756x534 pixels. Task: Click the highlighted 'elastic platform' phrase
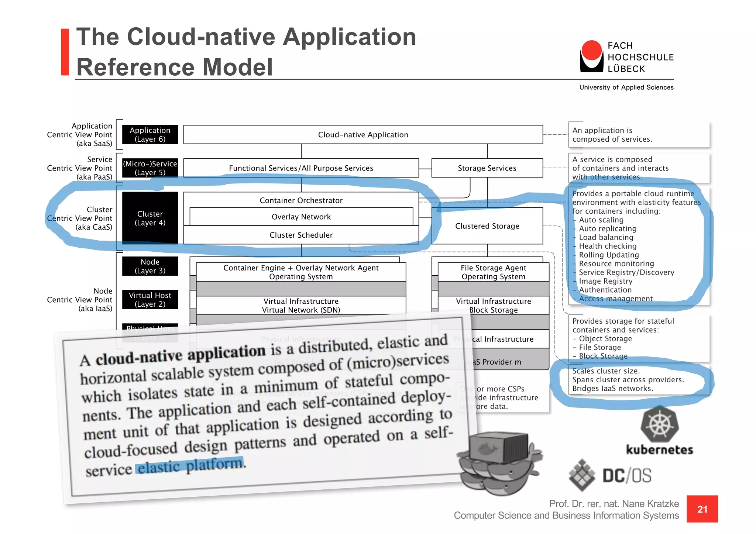pos(190,466)
